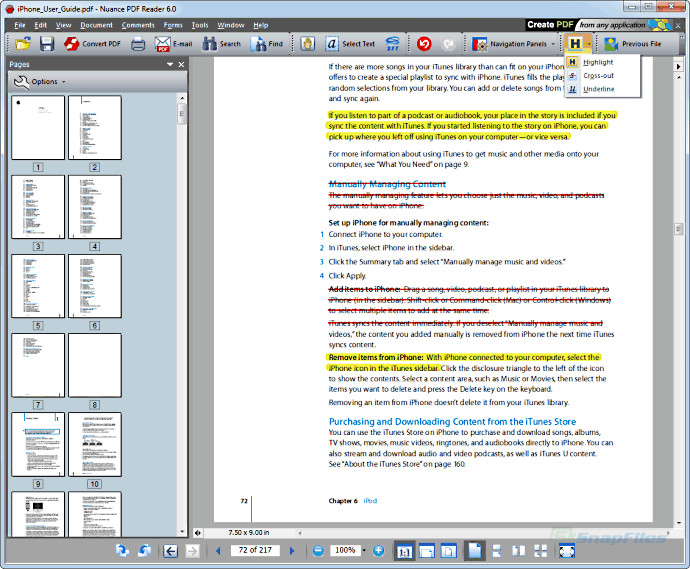Image resolution: width=690 pixels, height=569 pixels.
Task: Expand the highlight tool dropdown arrow
Action: pyautogui.click(x=588, y=44)
